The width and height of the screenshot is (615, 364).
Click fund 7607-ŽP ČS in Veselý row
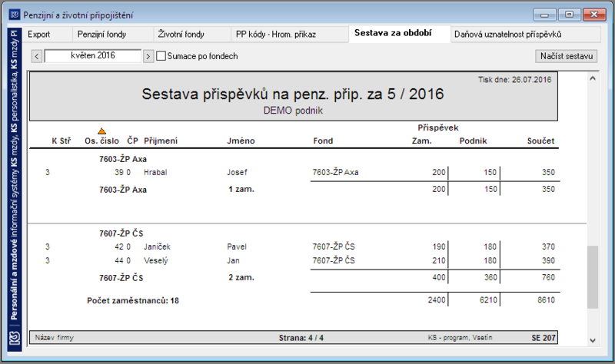coord(334,260)
